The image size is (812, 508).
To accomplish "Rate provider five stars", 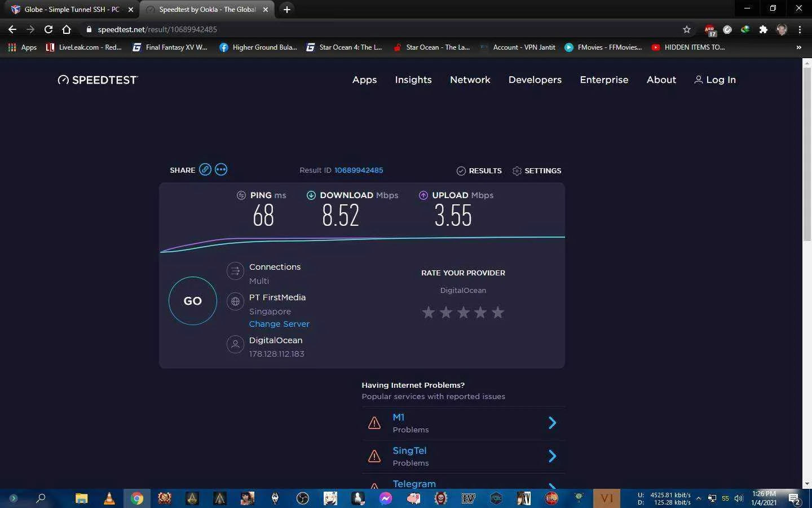I will coord(498,312).
